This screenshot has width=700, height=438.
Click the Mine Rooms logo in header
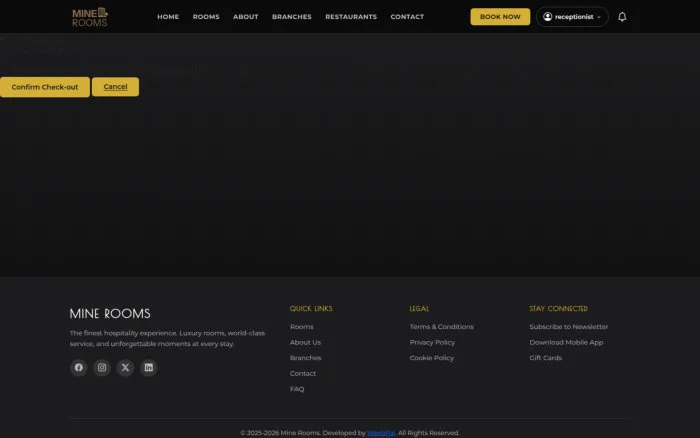point(90,17)
